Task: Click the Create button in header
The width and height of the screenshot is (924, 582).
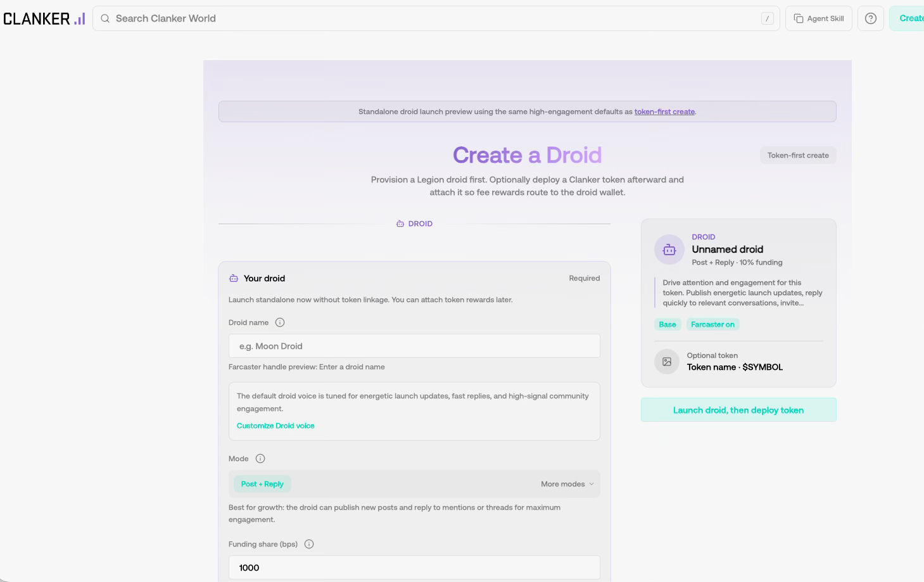Action: pos(907,18)
